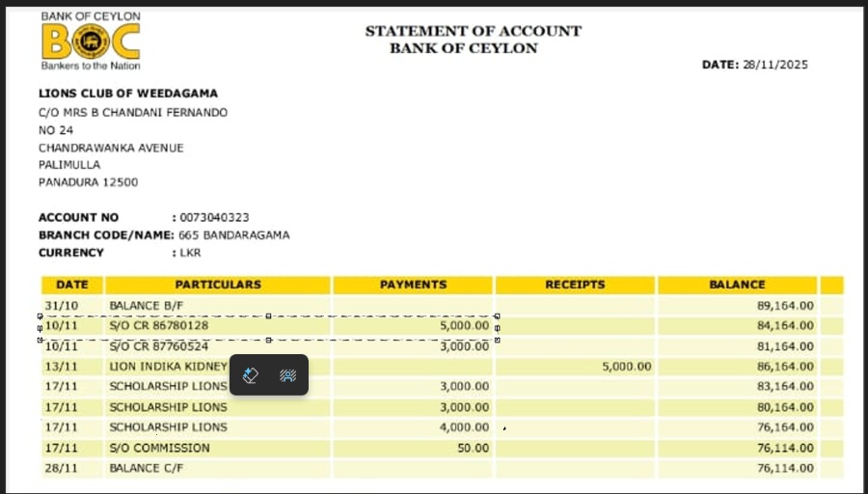Click the bottom-center selection handle
The width and height of the screenshot is (868, 494).
[268, 340]
